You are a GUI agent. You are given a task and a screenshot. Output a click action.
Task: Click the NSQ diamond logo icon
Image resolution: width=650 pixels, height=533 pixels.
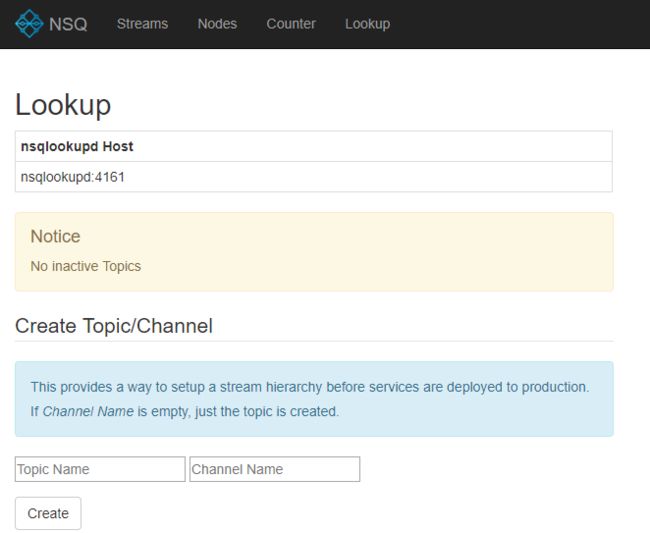pos(29,24)
